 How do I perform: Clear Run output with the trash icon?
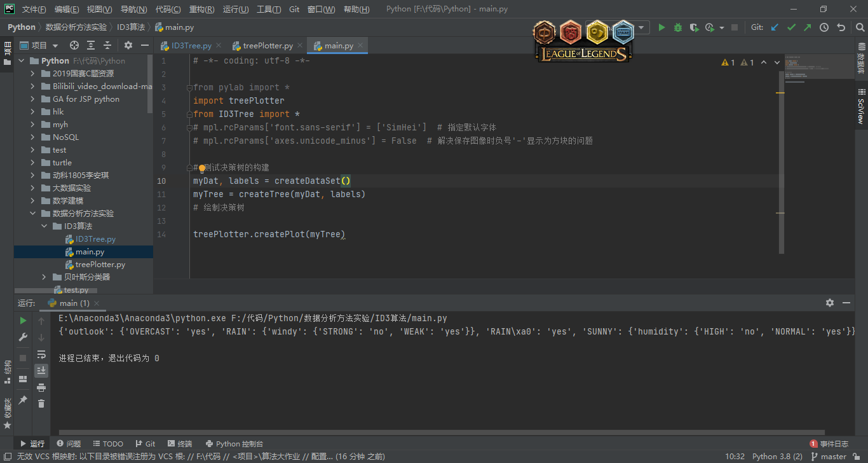41,403
